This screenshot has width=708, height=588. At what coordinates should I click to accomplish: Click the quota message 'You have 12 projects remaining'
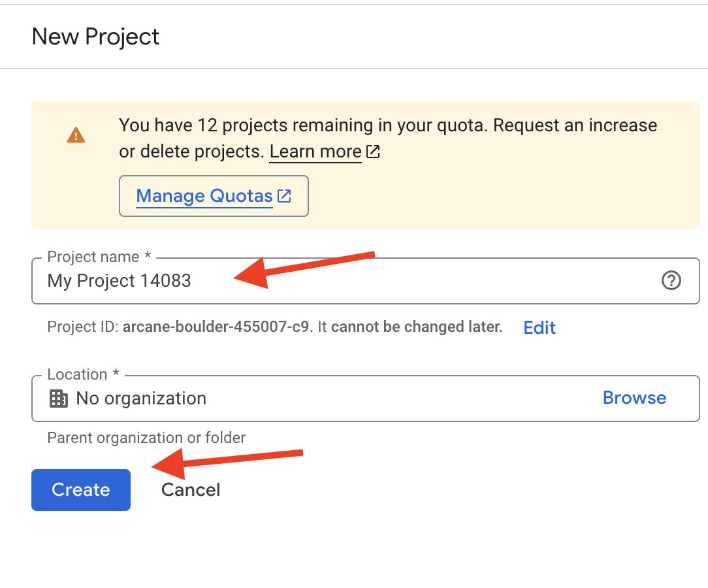tap(248, 125)
